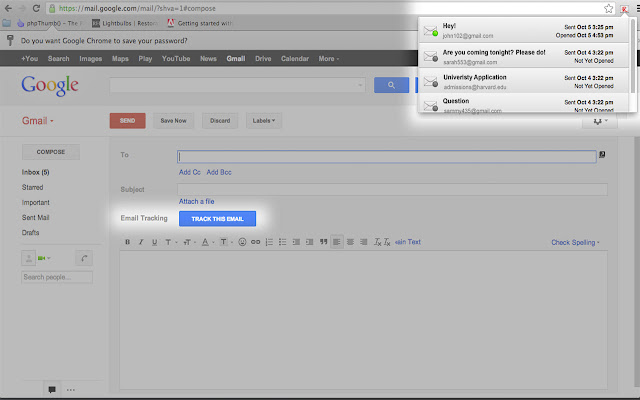The height and width of the screenshot is (400, 640).
Task: Open the settings gear dropdown
Action: (x=600, y=121)
